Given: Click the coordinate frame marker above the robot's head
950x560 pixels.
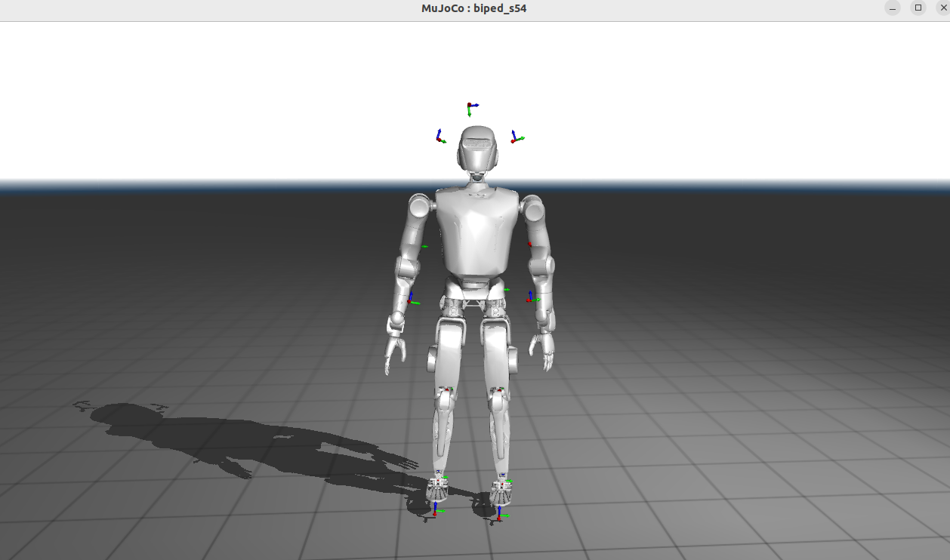Looking at the screenshot, I should click(470, 106).
